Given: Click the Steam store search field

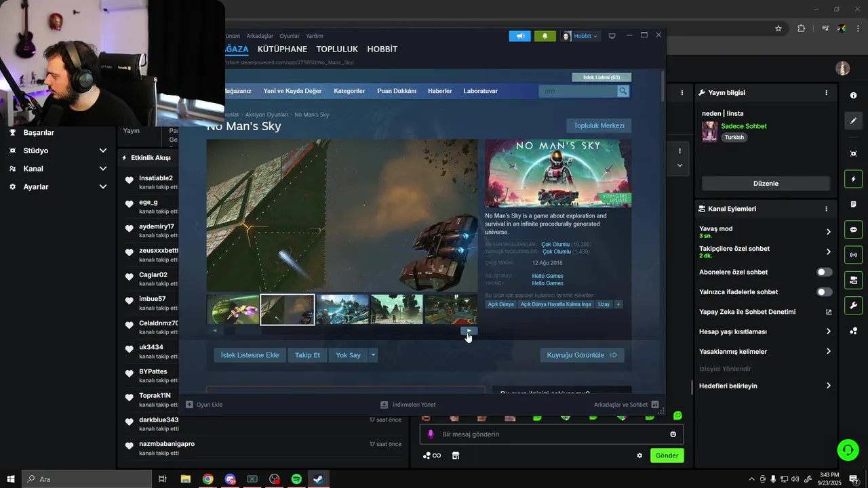Looking at the screenshot, I should (578, 91).
